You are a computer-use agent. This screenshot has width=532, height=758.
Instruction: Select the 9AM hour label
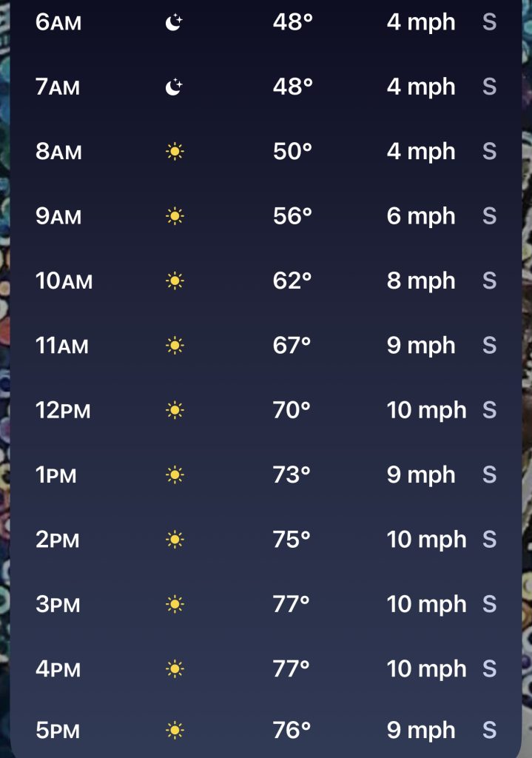click(x=58, y=216)
